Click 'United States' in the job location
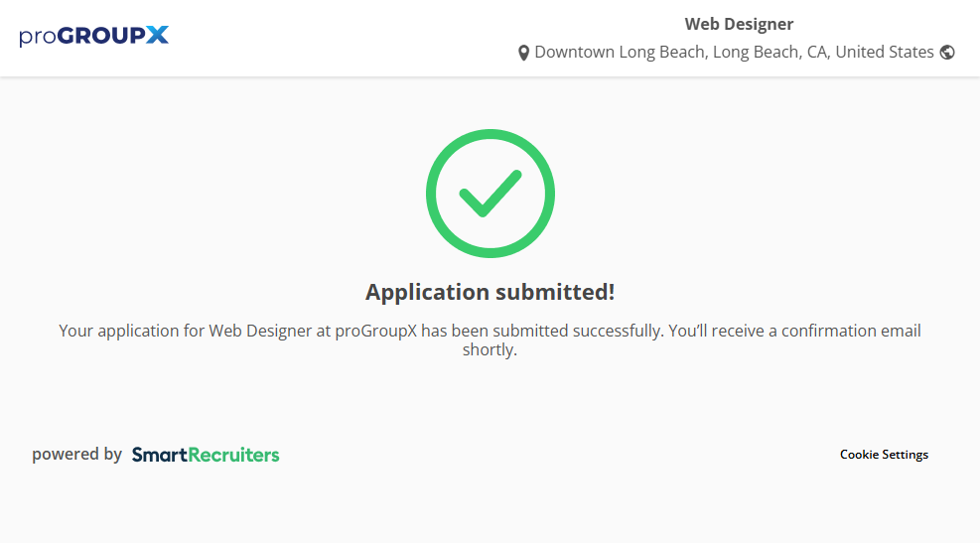 [884, 53]
